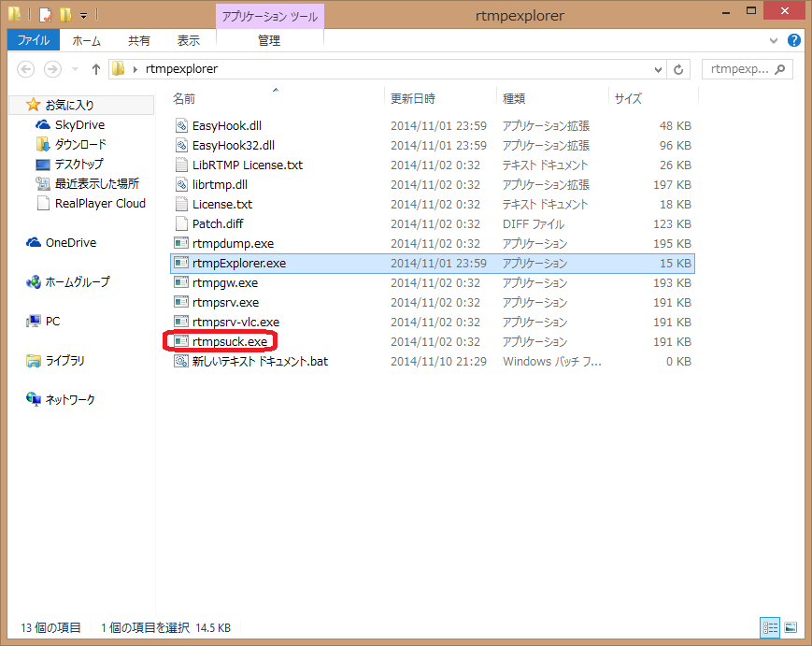Click the Help question mark icon

793,40
